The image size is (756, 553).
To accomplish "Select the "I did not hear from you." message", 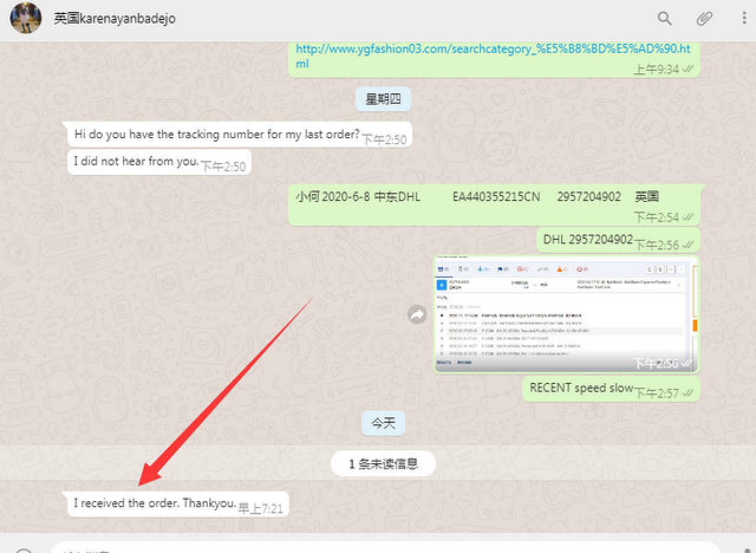I will click(135, 161).
